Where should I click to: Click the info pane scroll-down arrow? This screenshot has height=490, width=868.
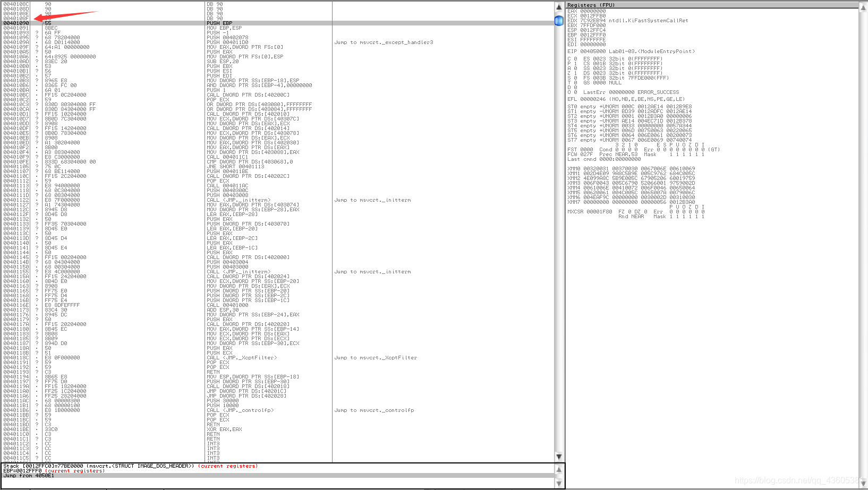tap(559, 483)
